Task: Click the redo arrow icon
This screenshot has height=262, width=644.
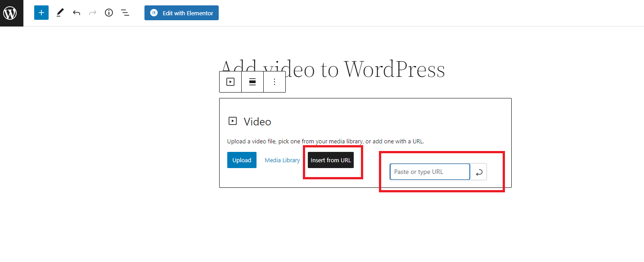Action: tap(93, 13)
